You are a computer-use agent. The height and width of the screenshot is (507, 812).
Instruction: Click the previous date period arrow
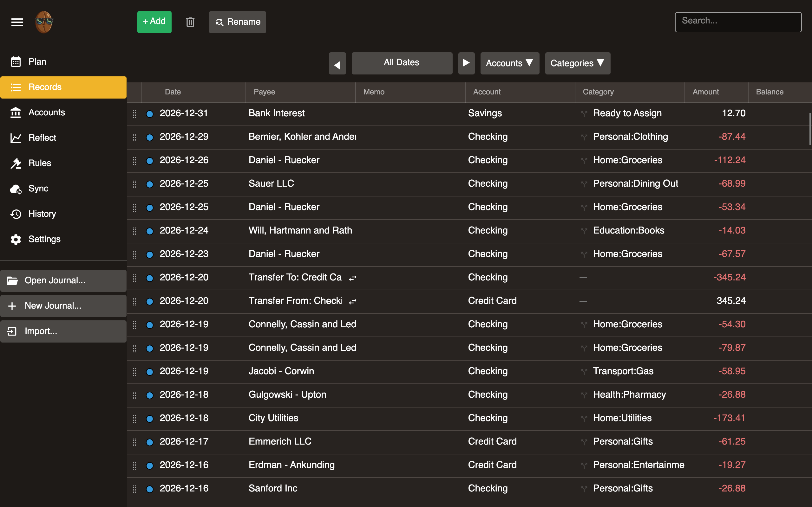coord(337,63)
